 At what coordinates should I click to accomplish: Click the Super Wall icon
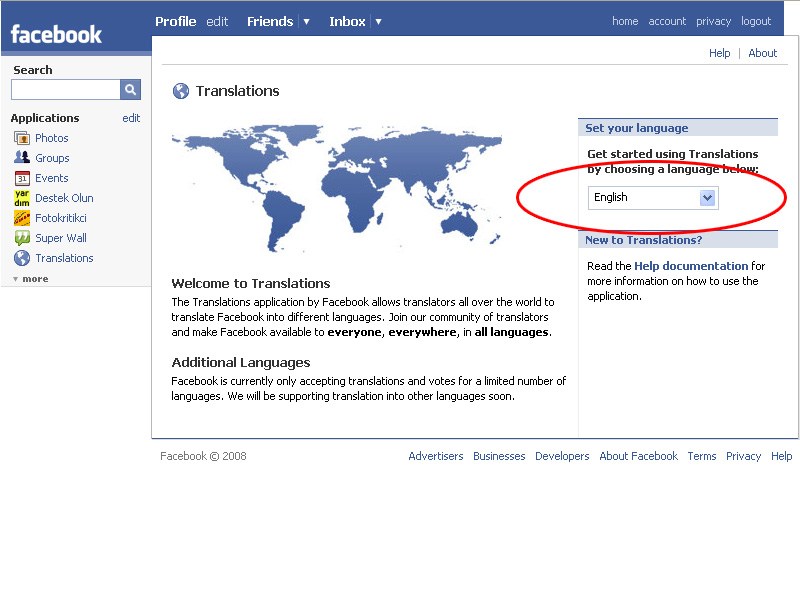[x=22, y=238]
